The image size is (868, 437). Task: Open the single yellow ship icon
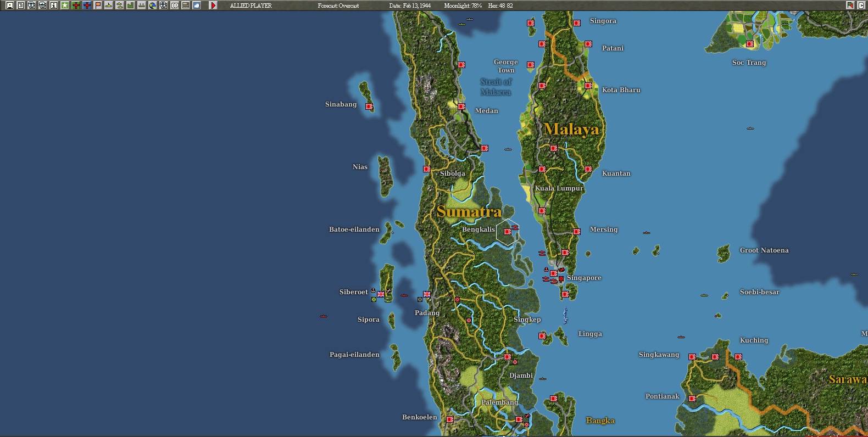(x=108, y=5)
